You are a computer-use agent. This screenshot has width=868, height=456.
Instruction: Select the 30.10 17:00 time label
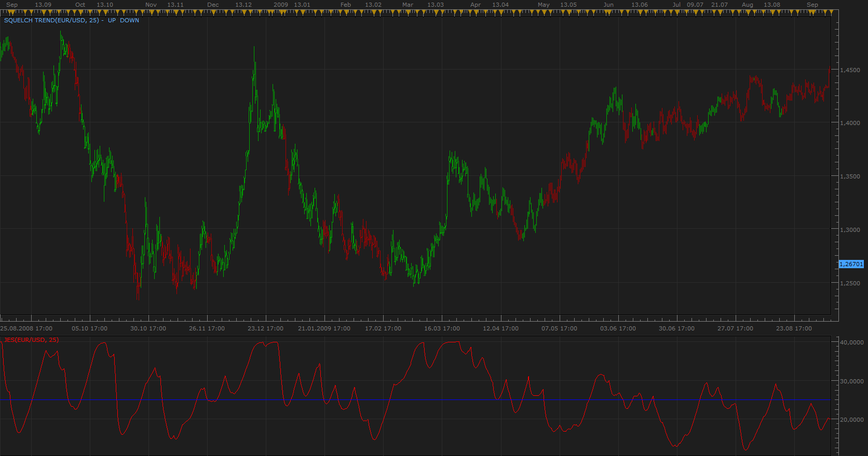148,328
